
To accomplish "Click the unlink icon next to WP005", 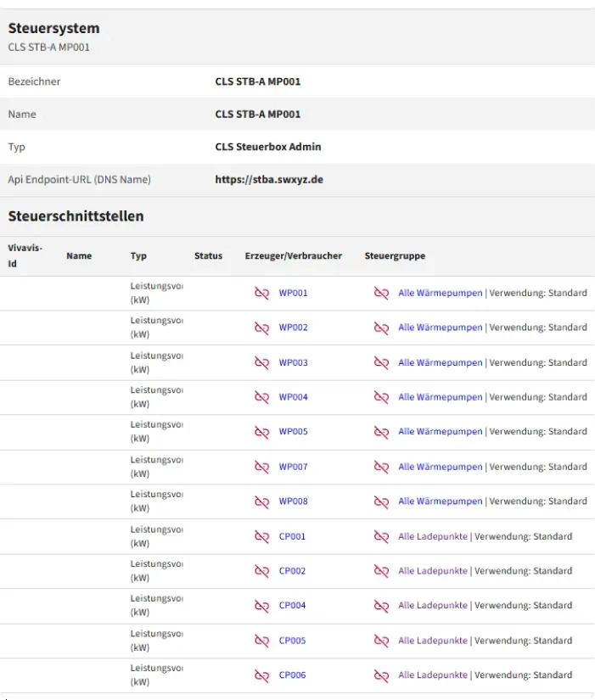I will pos(261,432).
